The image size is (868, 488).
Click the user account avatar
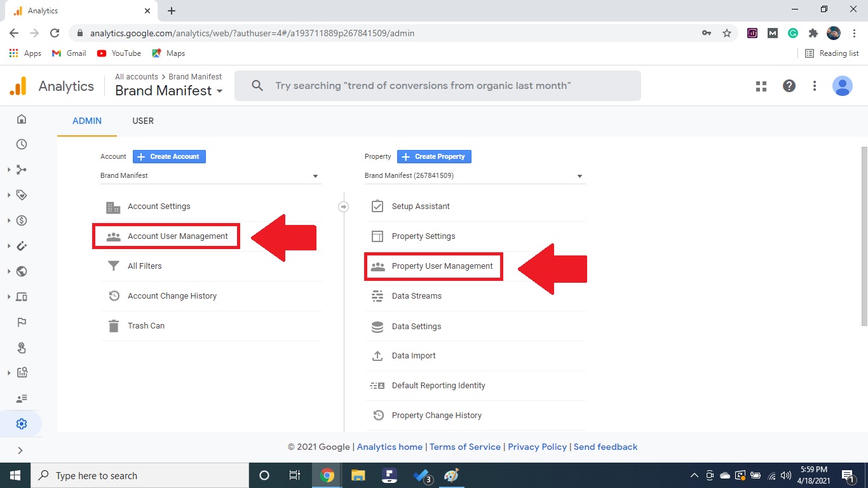point(843,86)
